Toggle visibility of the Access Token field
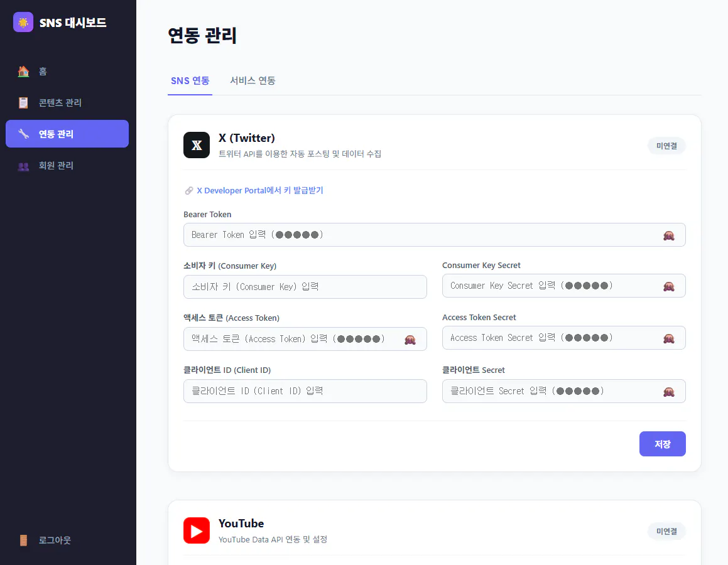Screen dimensions: 728x565 [410, 338]
